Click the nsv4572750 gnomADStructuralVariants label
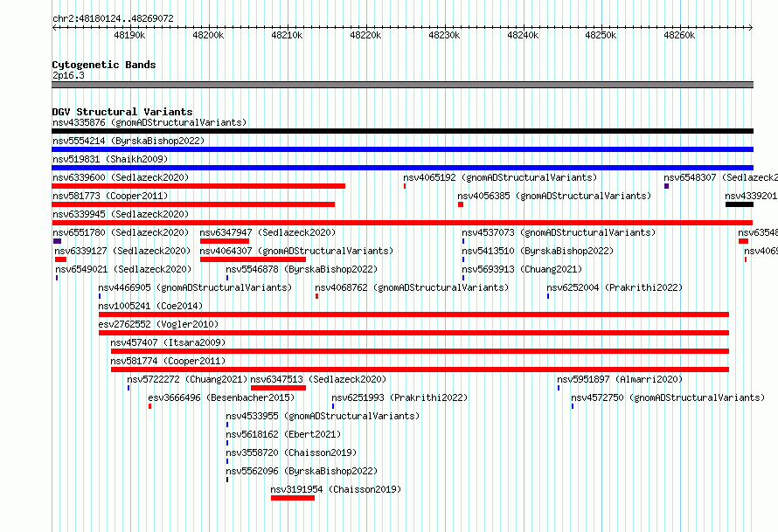This screenshot has width=778, height=532. [x=668, y=397]
